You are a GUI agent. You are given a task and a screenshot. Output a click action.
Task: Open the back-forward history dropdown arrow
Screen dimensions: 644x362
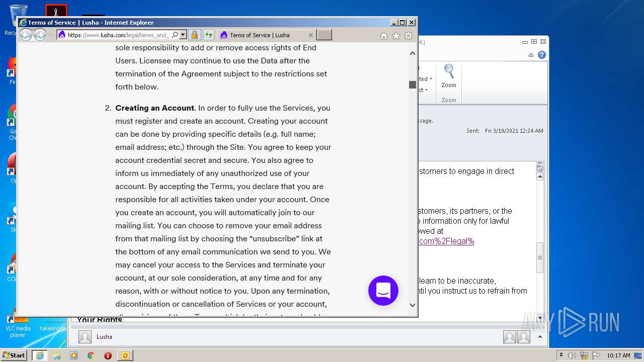[x=51, y=35]
